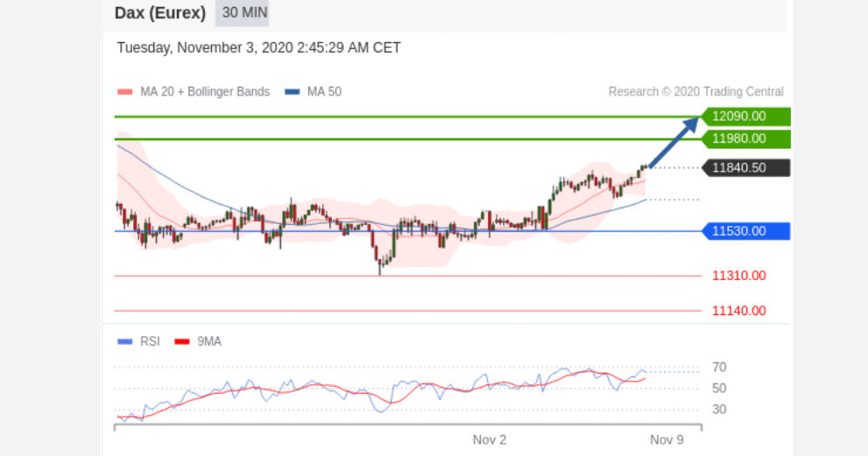Image resolution: width=868 pixels, height=456 pixels.
Task: Click the RSI 30 level label
Action: point(719,410)
